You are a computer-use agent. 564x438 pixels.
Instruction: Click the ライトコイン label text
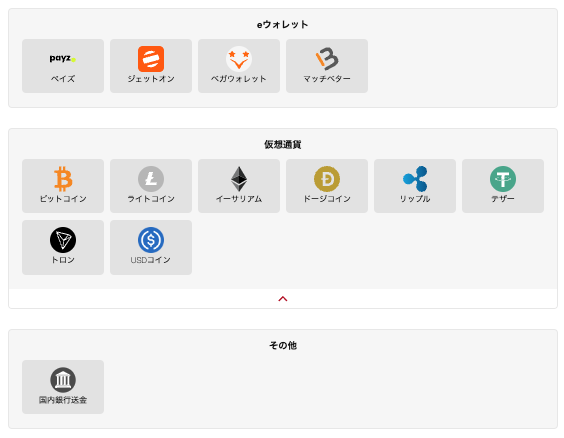151,199
